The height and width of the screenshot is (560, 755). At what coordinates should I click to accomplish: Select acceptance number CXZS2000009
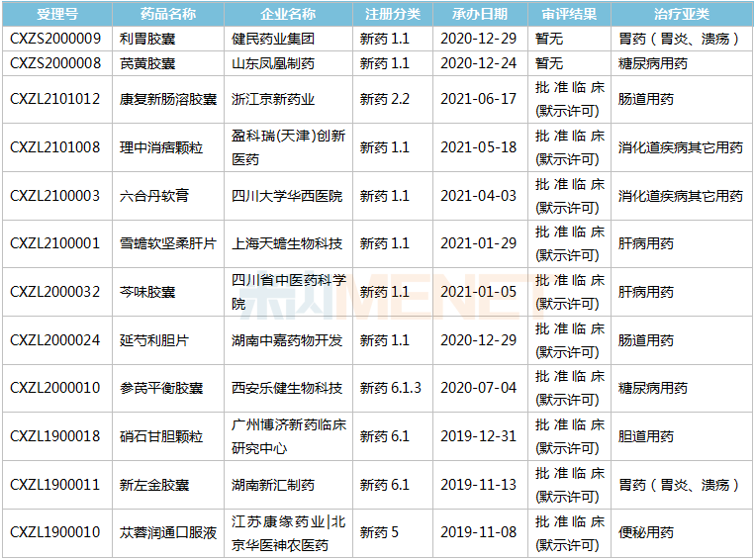coord(55,39)
